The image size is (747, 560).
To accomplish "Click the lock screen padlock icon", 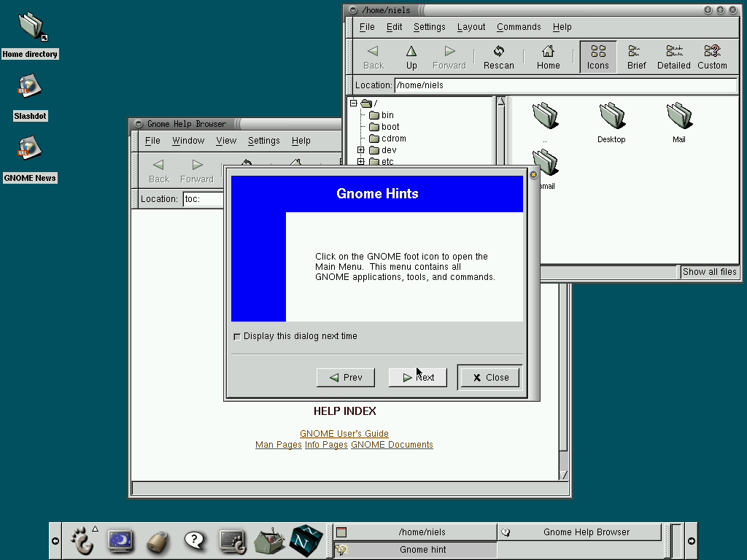I will 157,541.
